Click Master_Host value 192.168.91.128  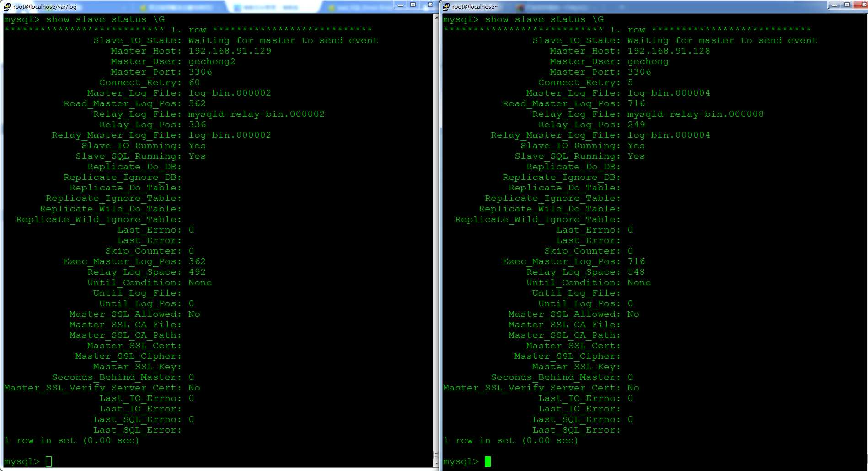tap(669, 51)
